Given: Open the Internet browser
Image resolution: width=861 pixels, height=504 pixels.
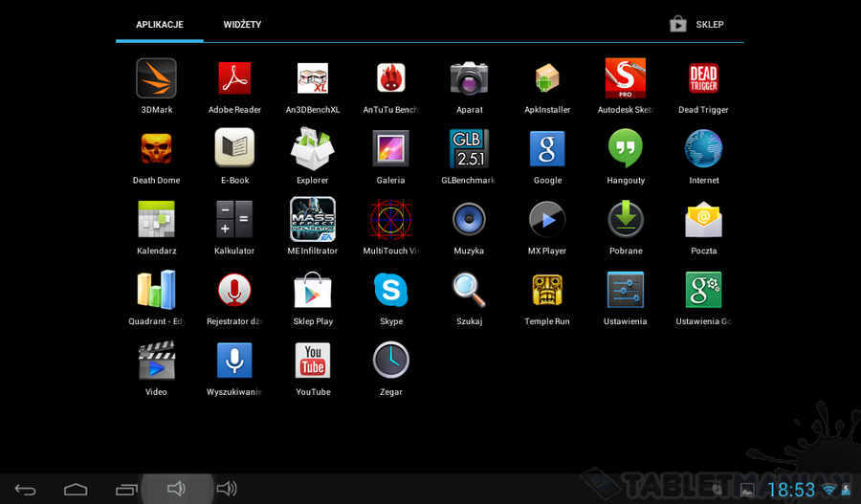Looking at the screenshot, I should tap(703, 148).
